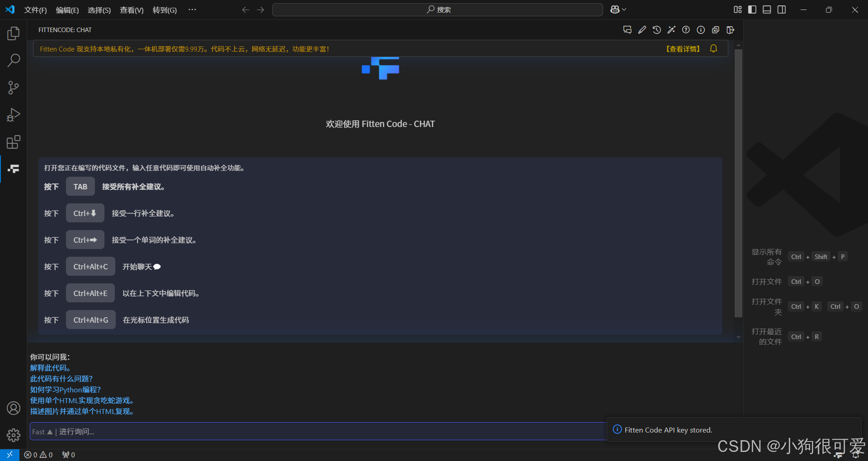Click the Fitten Code API key stored notification
This screenshot has height=461, width=868.
click(734, 430)
